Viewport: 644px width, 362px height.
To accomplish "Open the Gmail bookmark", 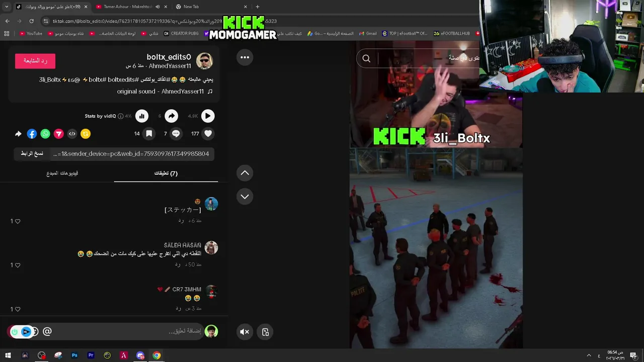I will [368, 34].
